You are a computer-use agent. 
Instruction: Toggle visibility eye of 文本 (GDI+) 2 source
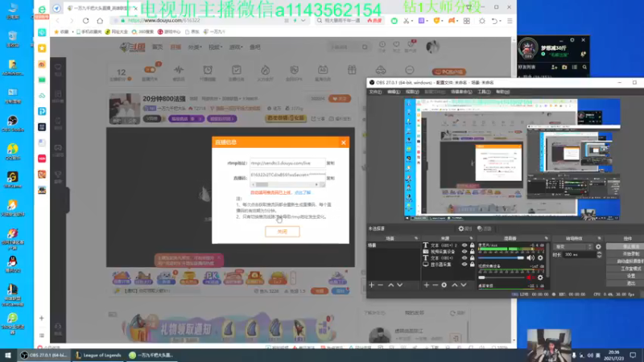(464, 245)
